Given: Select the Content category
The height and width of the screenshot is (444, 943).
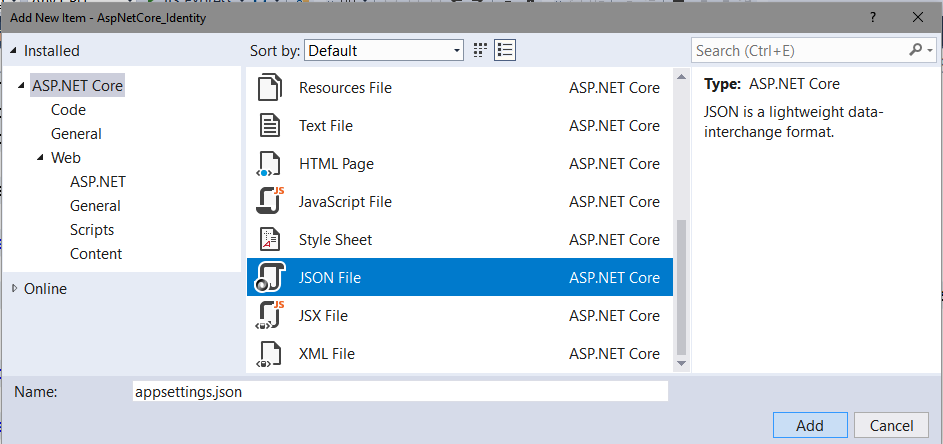Looking at the screenshot, I should tap(96, 254).
